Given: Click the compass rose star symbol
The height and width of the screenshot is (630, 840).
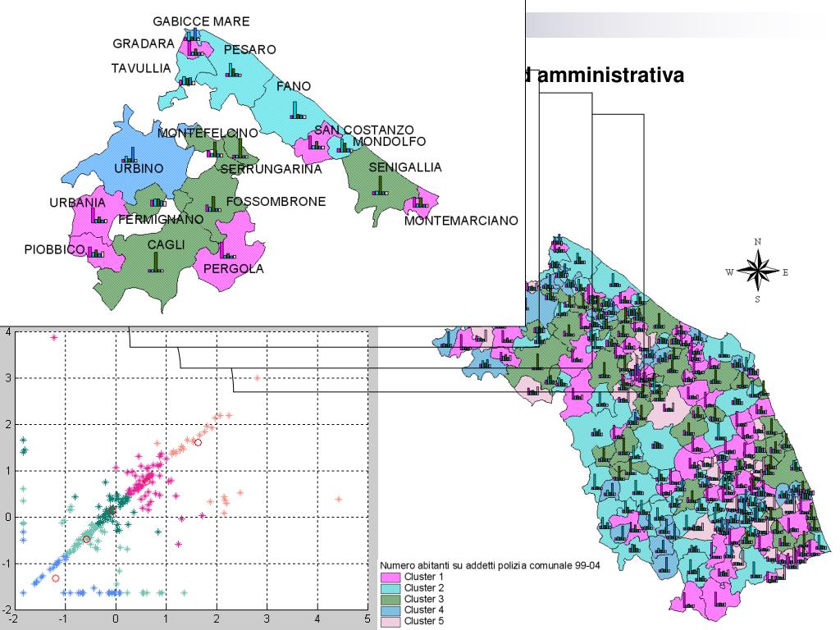Looking at the screenshot, I should (x=757, y=271).
